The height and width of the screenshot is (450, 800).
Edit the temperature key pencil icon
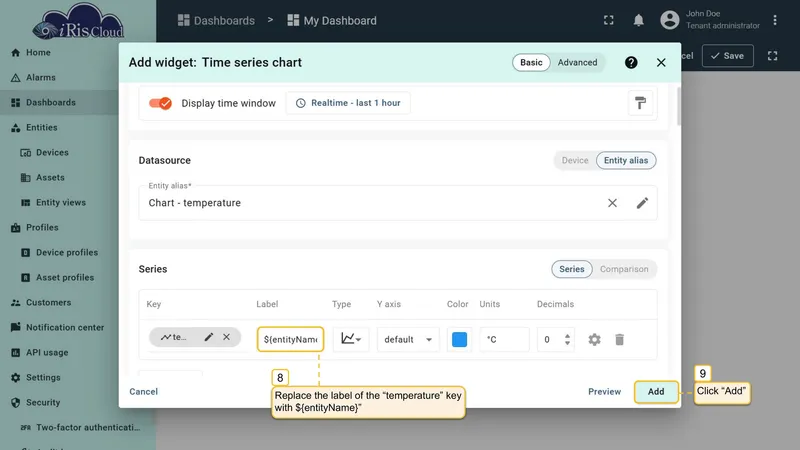(209, 337)
